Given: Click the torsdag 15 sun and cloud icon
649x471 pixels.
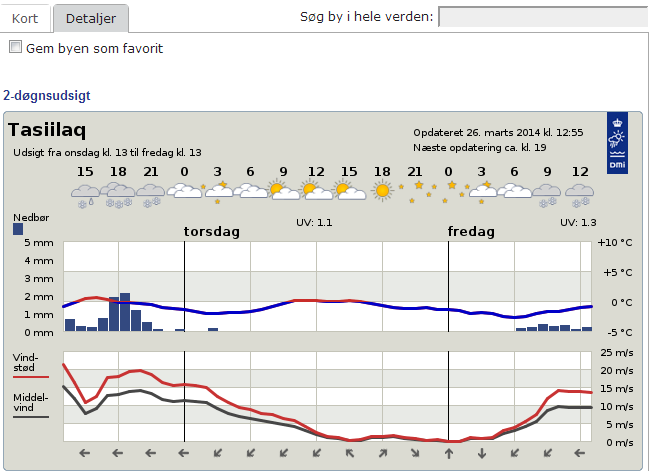Looking at the screenshot, I should point(350,190).
